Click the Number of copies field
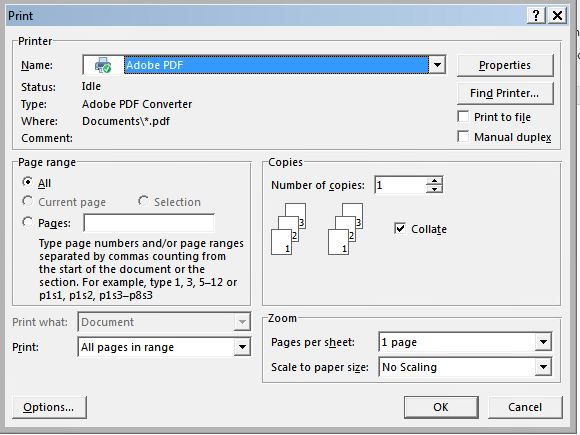 [401, 185]
